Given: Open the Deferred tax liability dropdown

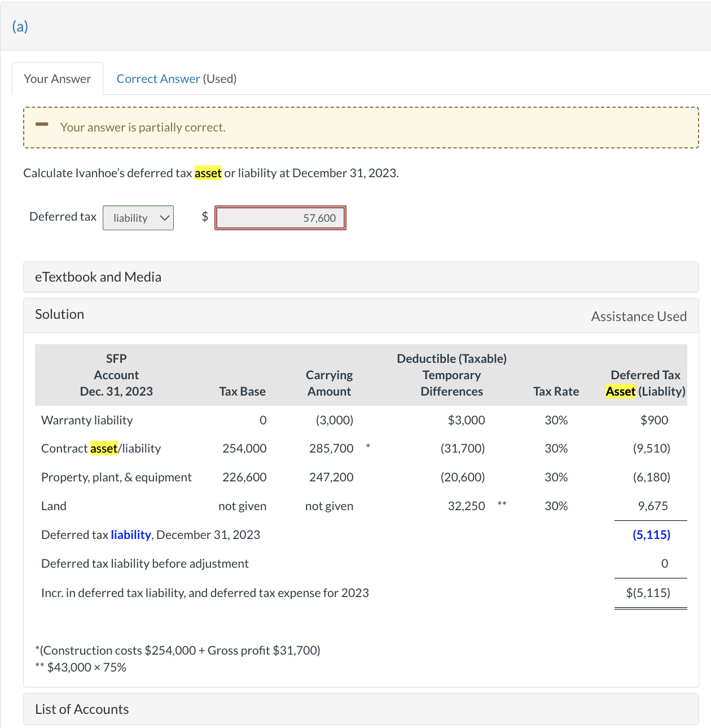Looking at the screenshot, I should 138,217.
